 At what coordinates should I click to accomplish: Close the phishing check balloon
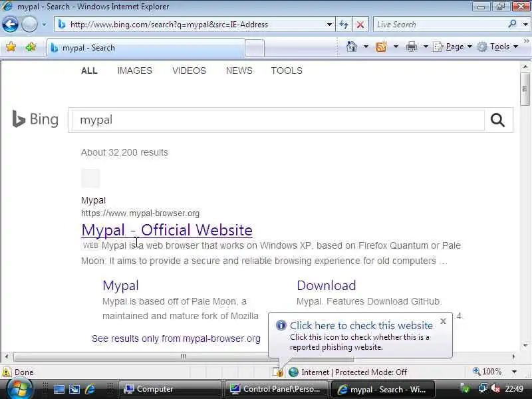pyautogui.click(x=443, y=321)
